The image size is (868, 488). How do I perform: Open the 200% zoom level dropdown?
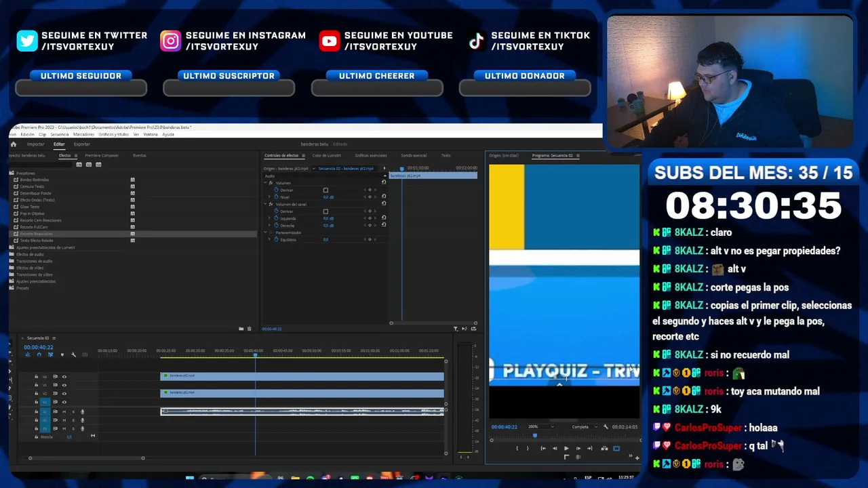542,427
